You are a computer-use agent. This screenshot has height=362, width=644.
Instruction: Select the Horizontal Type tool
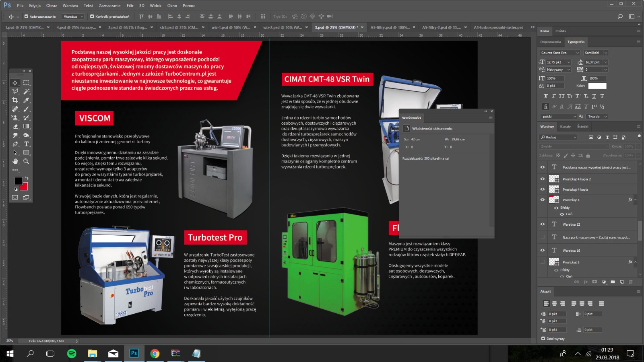coord(27,144)
